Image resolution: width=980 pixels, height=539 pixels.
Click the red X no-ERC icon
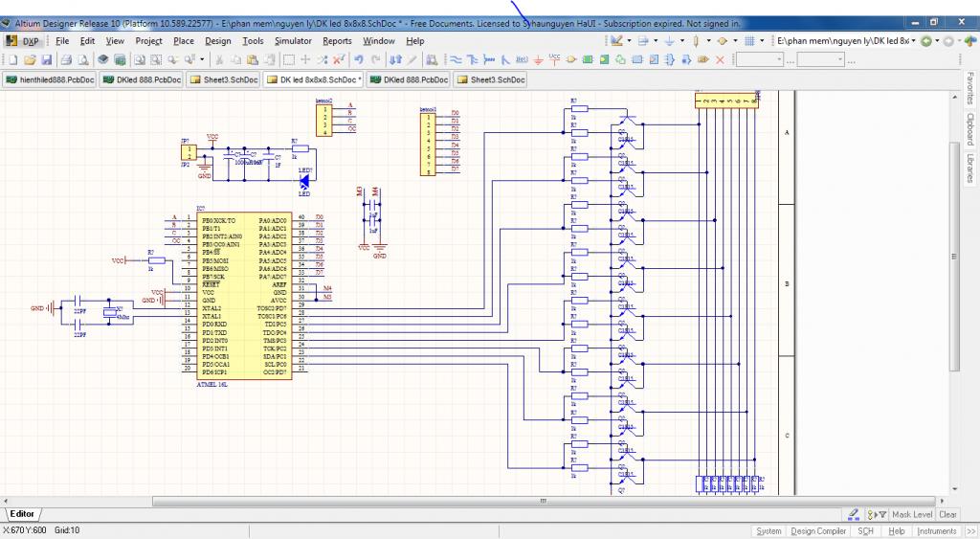point(720,59)
